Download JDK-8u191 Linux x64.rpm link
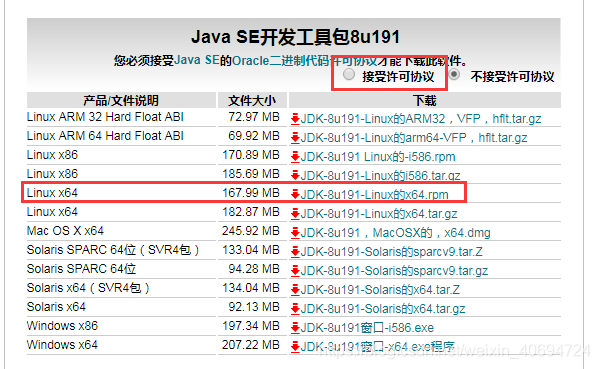 [375, 194]
